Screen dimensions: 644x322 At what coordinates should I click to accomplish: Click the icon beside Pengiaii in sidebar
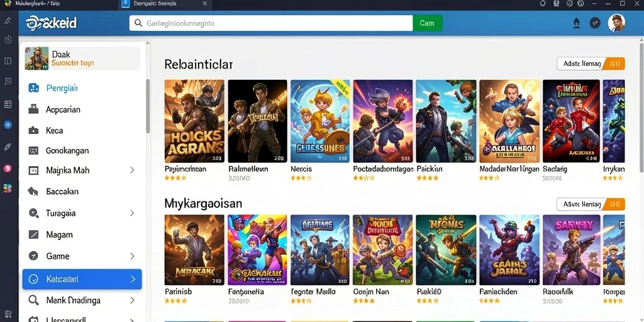33,88
